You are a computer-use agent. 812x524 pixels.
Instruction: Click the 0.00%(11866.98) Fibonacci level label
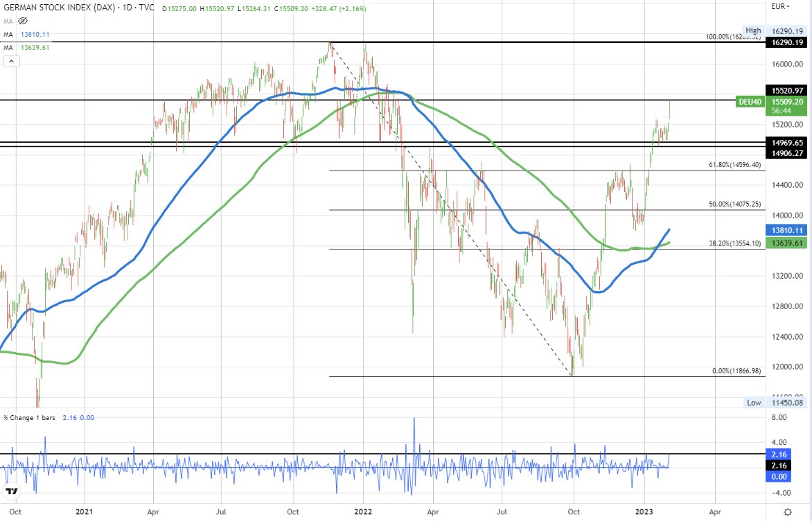pos(736,371)
